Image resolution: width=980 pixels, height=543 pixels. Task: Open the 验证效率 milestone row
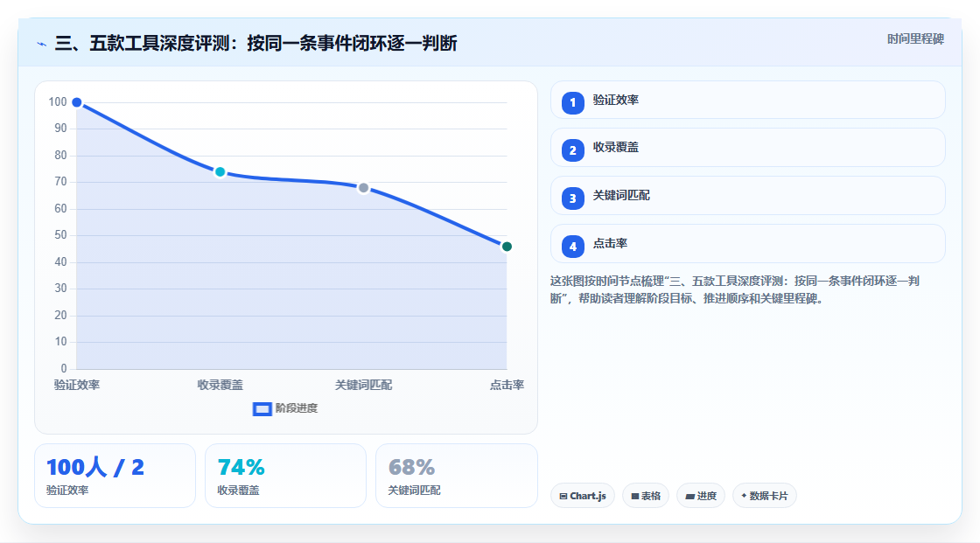point(747,100)
